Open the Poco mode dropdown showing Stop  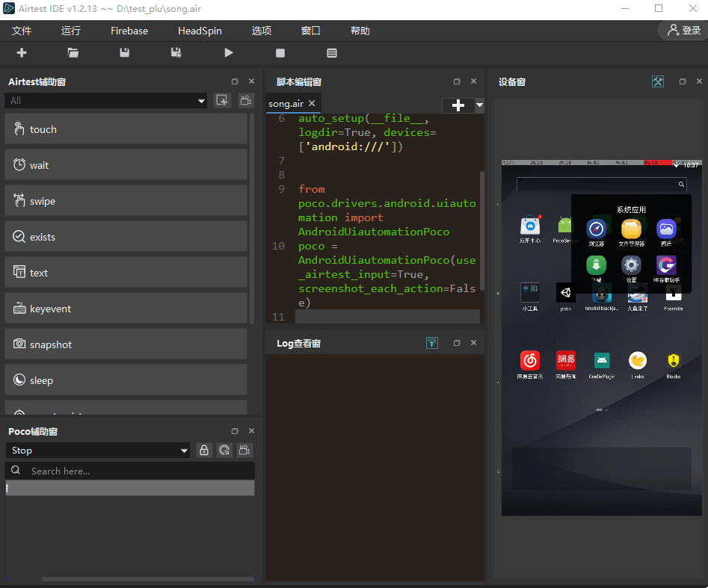coord(97,451)
